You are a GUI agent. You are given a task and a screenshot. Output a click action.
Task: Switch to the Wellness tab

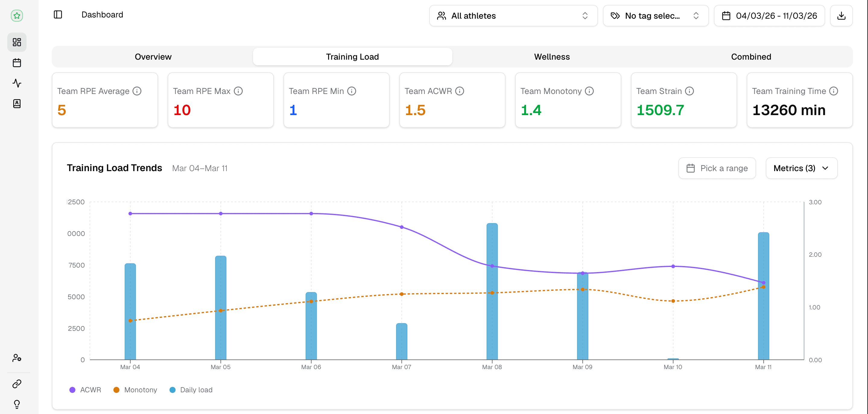click(x=552, y=57)
